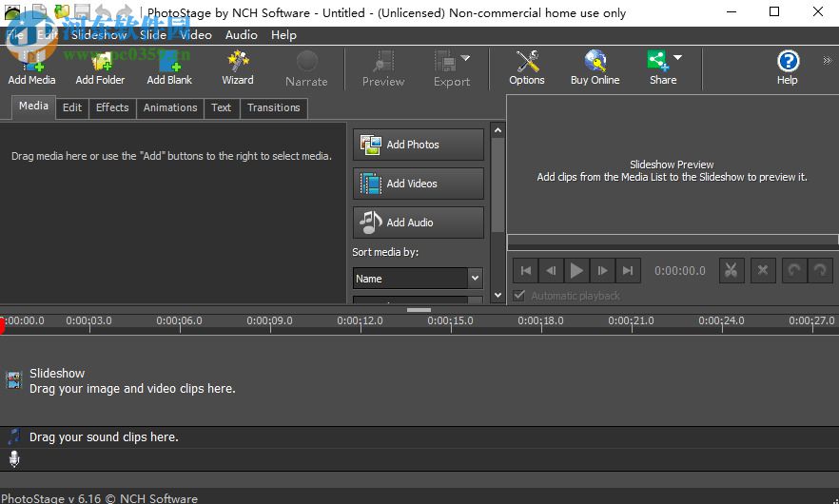839x504 pixels.
Task: Click the media panel scrollbar thumb
Action: point(498,184)
